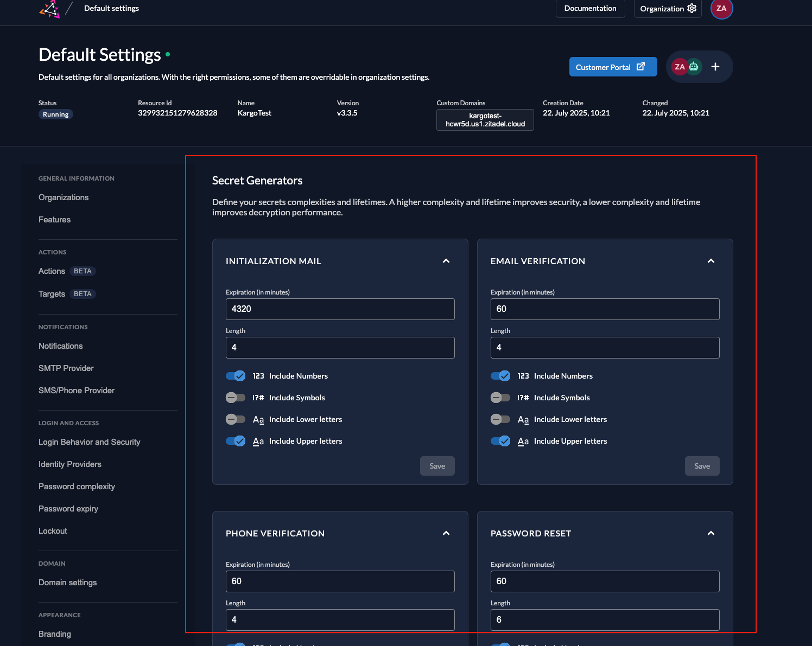
Task: Go to Notifications settings
Action: pyautogui.click(x=61, y=346)
